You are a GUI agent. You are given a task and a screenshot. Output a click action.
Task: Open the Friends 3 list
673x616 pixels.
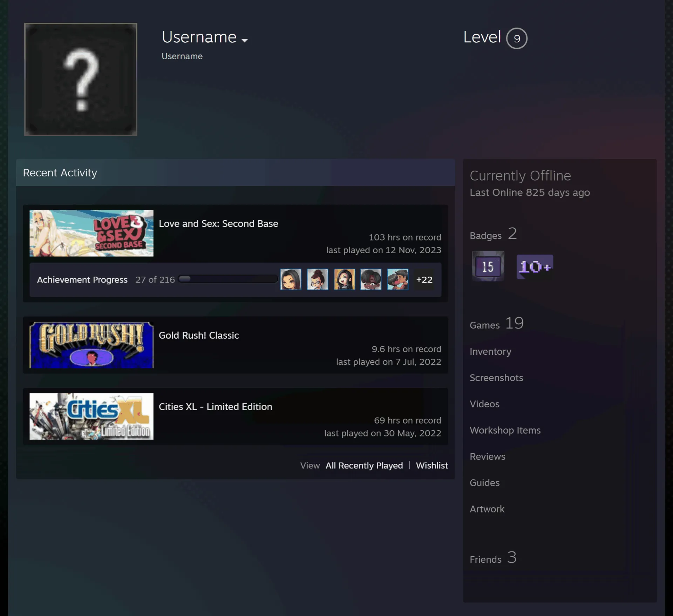click(493, 558)
